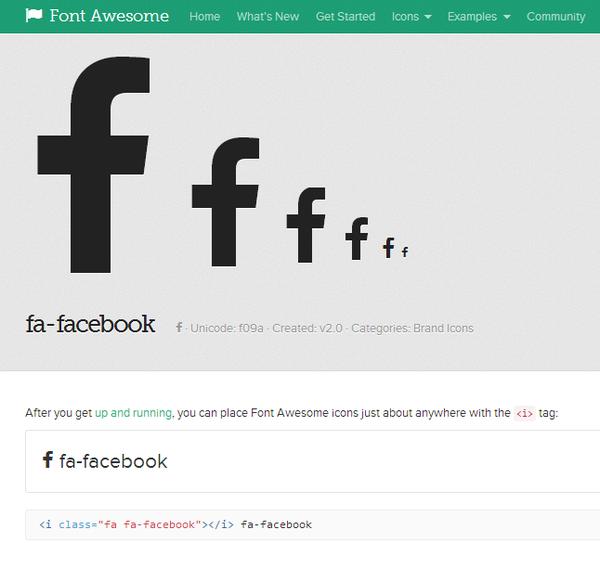
Task: Click the third Facebook f icon preview
Action: click(306, 225)
